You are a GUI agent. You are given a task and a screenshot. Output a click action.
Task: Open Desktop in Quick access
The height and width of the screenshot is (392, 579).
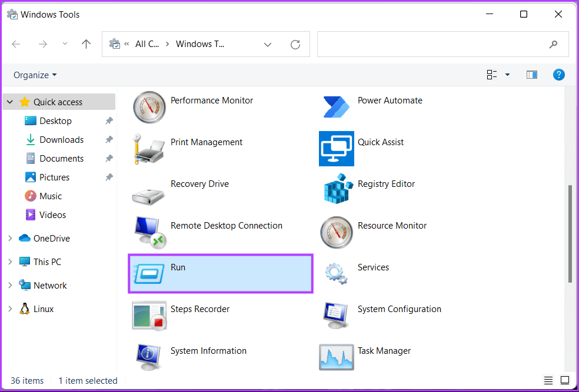(55, 121)
